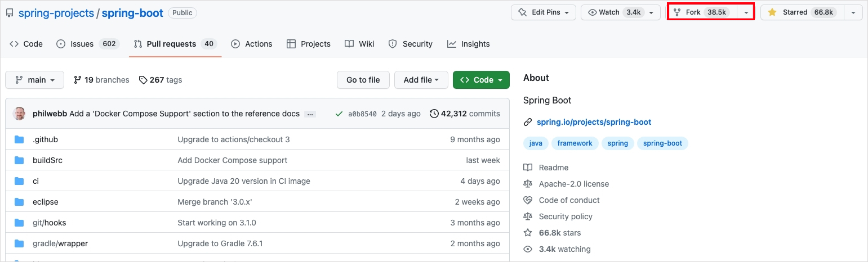Open 'Upgrade to actions/checkout 3' commit message
The width and height of the screenshot is (868, 262).
pos(233,139)
